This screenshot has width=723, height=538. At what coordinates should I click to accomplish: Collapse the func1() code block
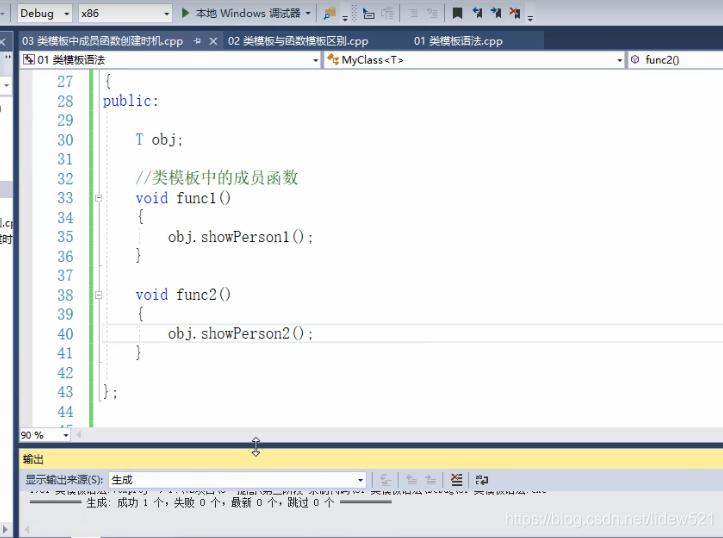click(98, 198)
